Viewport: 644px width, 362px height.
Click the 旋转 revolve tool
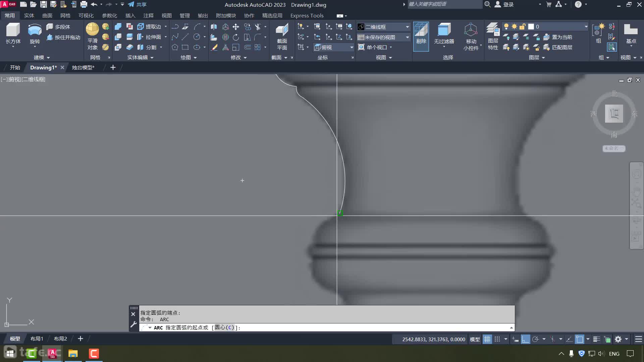coord(35,34)
